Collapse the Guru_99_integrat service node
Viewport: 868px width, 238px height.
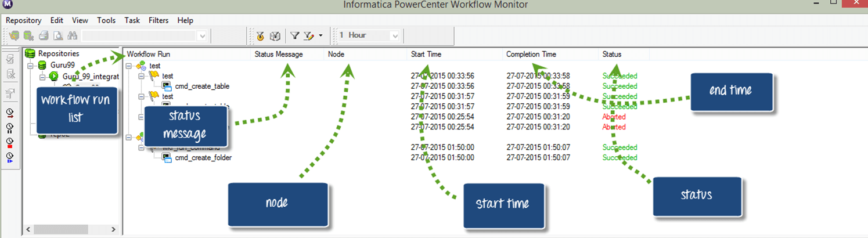[x=43, y=76]
